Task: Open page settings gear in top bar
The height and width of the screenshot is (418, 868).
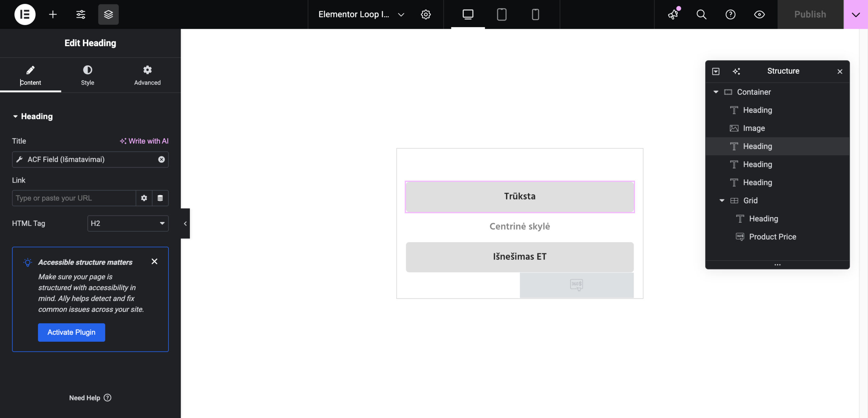Action: pyautogui.click(x=426, y=14)
